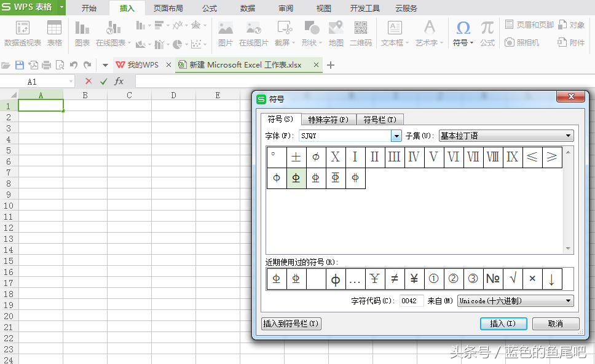Click the select-all corner of the sheet

pos(9,95)
